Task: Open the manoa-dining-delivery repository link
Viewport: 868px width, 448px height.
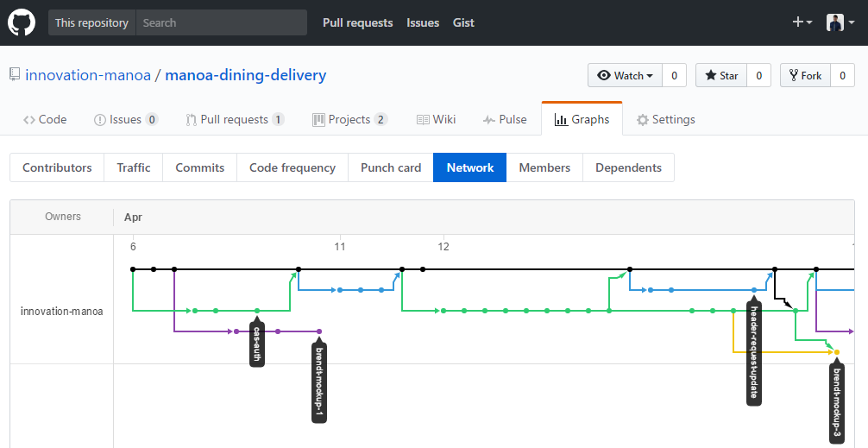Action: coord(246,75)
